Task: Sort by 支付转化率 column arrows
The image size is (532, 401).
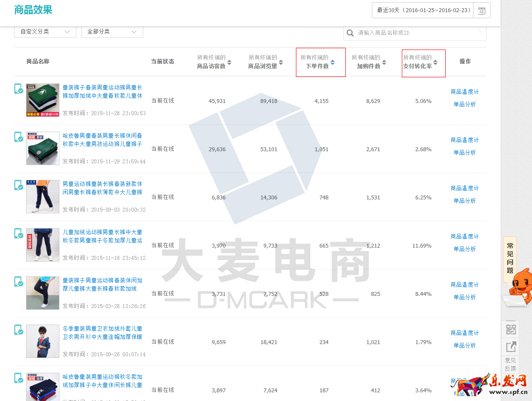Action: (x=435, y=62)
